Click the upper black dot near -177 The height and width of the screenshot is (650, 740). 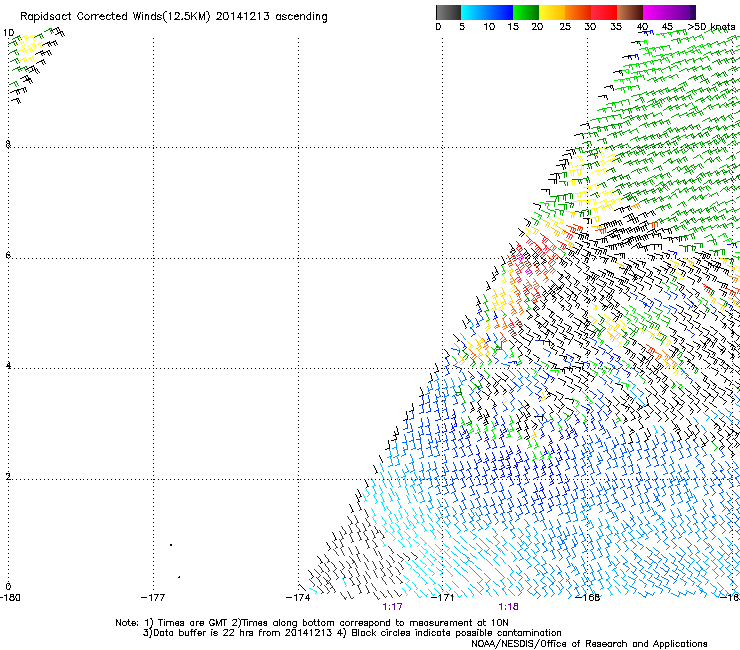pyautogui.click(x=171, y=545)
